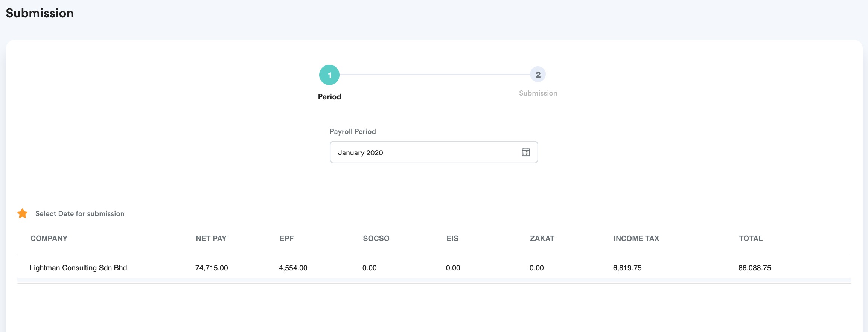Click the TOTAL column header
The height and width of the screenshot is (332, 868).
(x=751, y=238)
